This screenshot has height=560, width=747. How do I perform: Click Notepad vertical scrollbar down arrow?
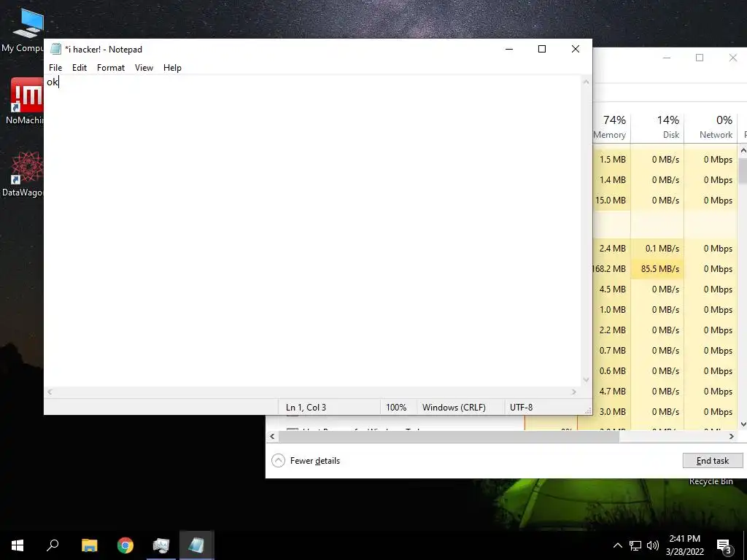[587, 380]
